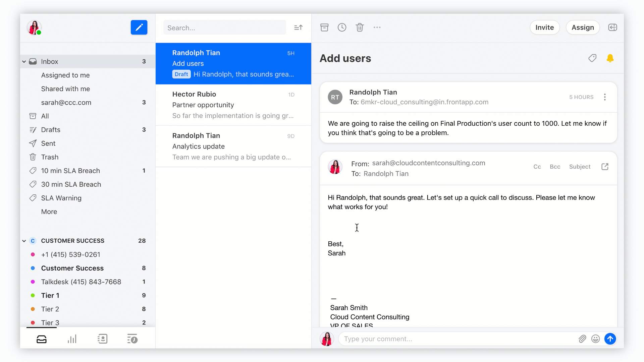Click the draft reply body text
644x362 pixels.
tap(461, 202)
